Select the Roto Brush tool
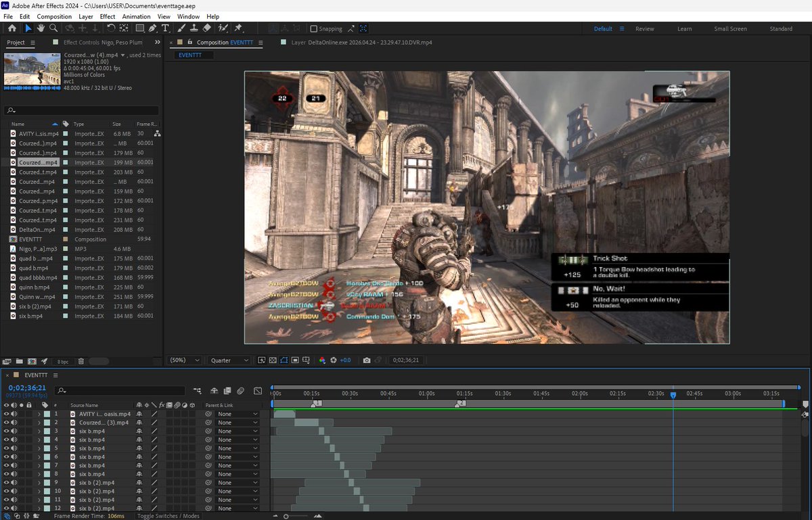This screenshot has width=812, height=520. pos(223,28)
